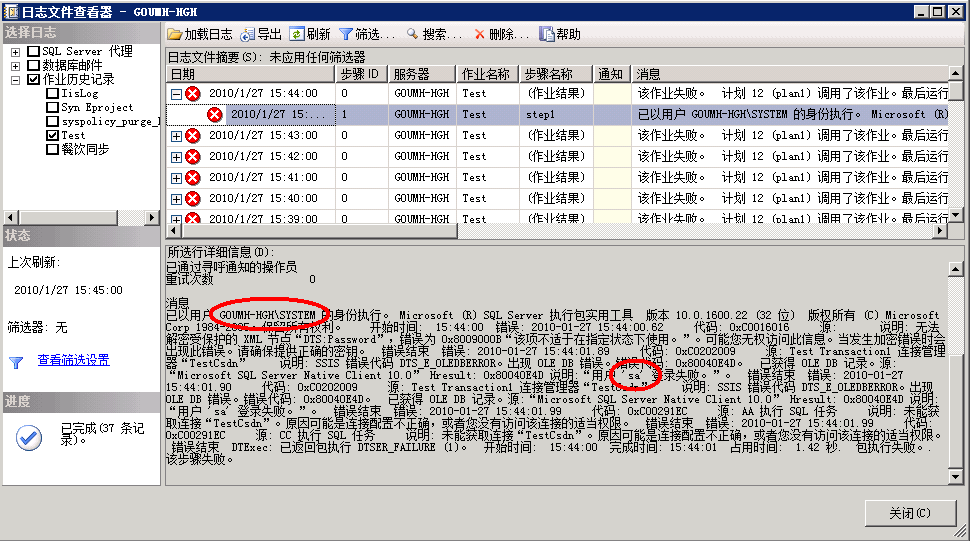Viewport: 970px width, 541px height.
Task: Click the error icon of step1 row
Action: 215,114
